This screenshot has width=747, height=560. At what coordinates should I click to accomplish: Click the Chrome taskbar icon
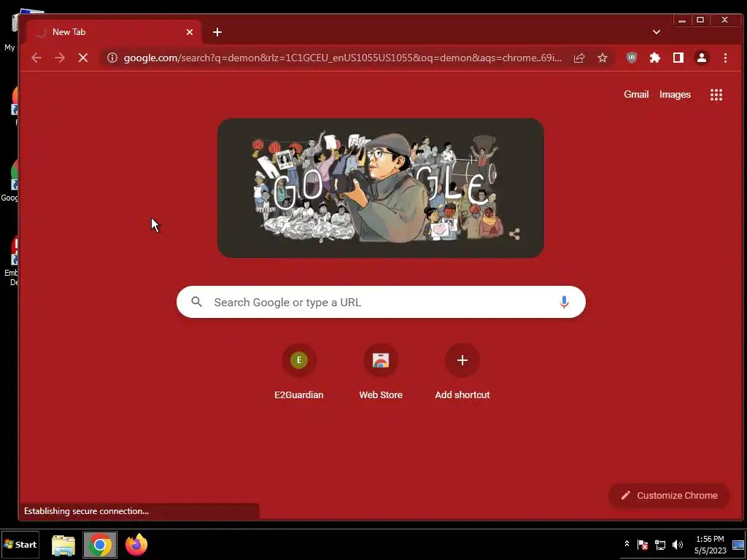[x=100, y=545]
